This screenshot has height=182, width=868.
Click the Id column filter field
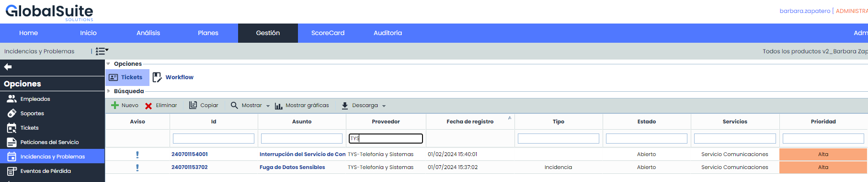[x=214, y=138]
